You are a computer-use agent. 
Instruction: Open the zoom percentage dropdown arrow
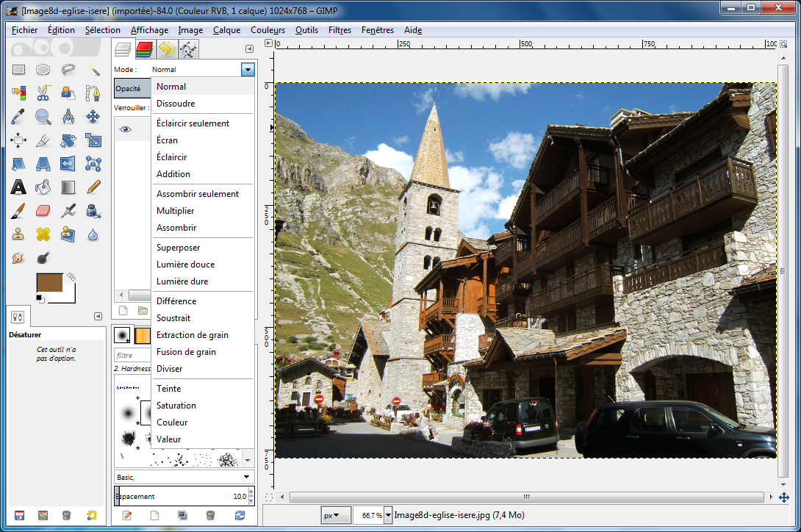[x=388, y=515]
